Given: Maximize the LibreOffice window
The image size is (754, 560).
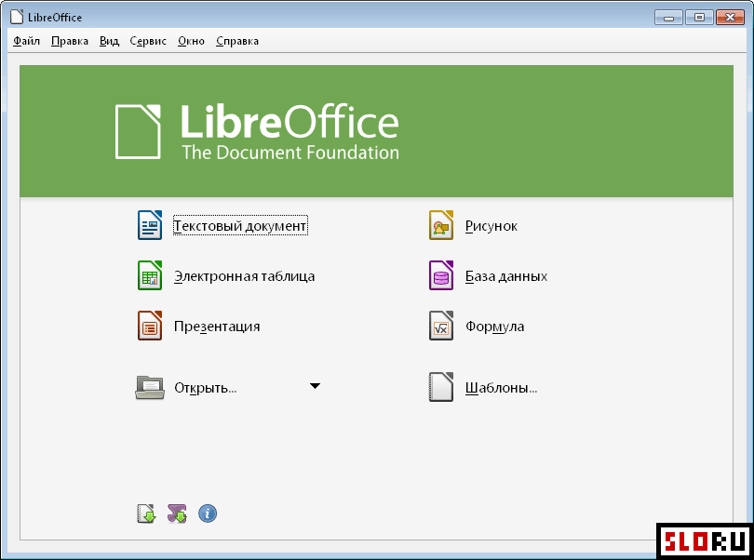Looking at the screenshot, I should 699,18.
